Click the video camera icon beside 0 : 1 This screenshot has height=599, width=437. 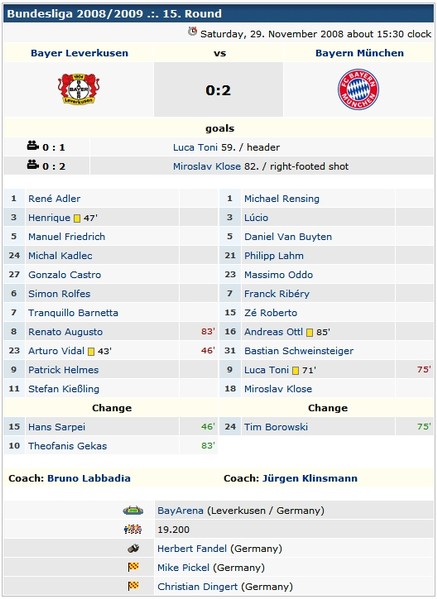click(33, 146)
